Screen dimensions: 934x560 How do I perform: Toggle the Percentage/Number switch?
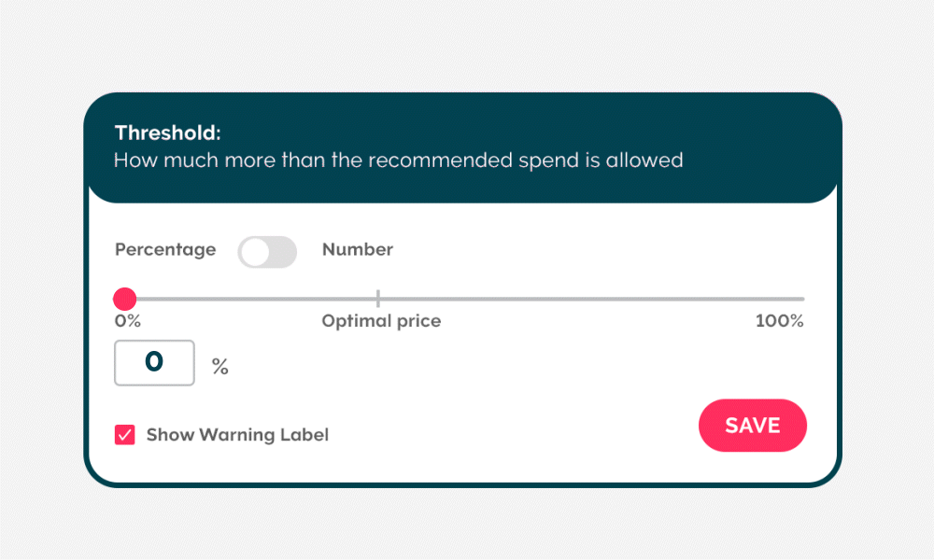(x=267, y=252)
